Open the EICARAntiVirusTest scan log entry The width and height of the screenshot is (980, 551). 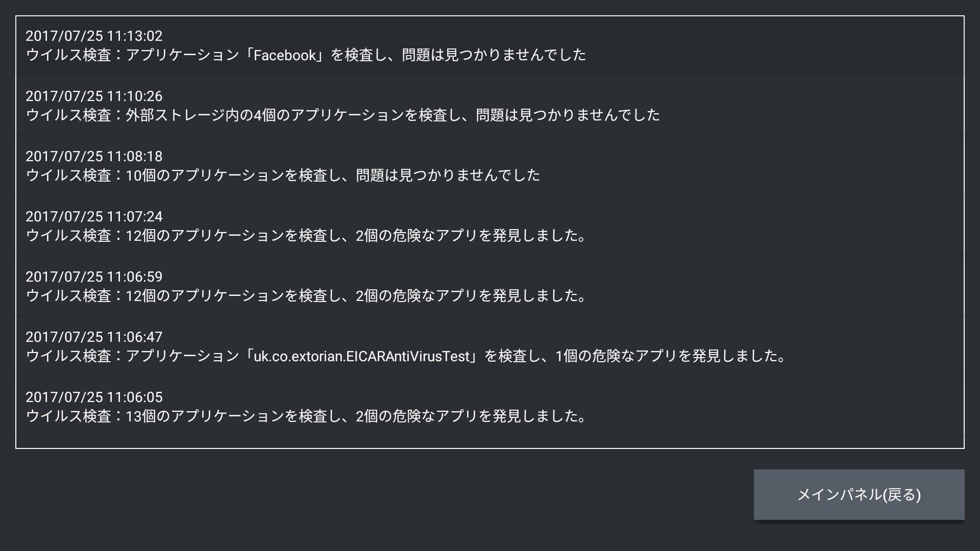(x=490, y=346)
